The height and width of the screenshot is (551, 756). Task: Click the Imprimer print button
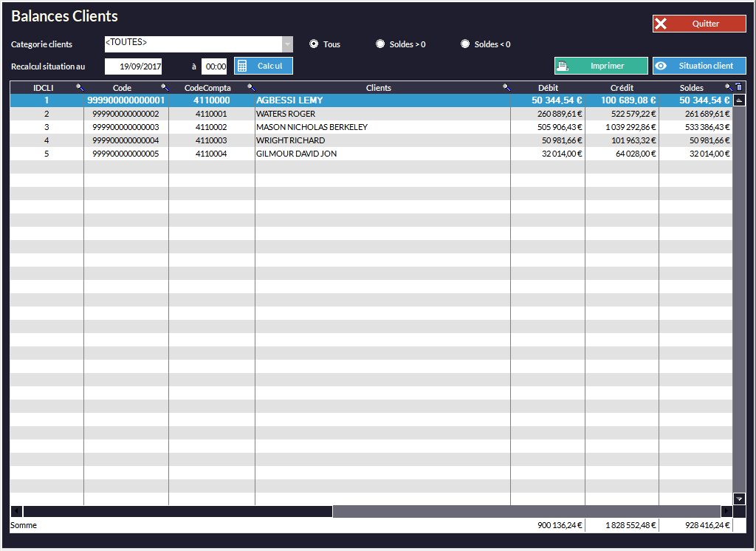(x=601, y=66)
